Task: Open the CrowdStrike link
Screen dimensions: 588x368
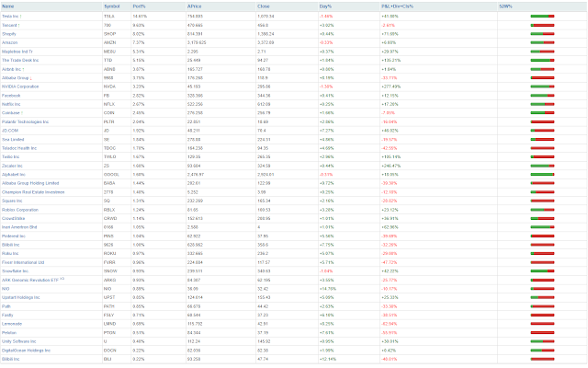Action: (x=14, y=219)
